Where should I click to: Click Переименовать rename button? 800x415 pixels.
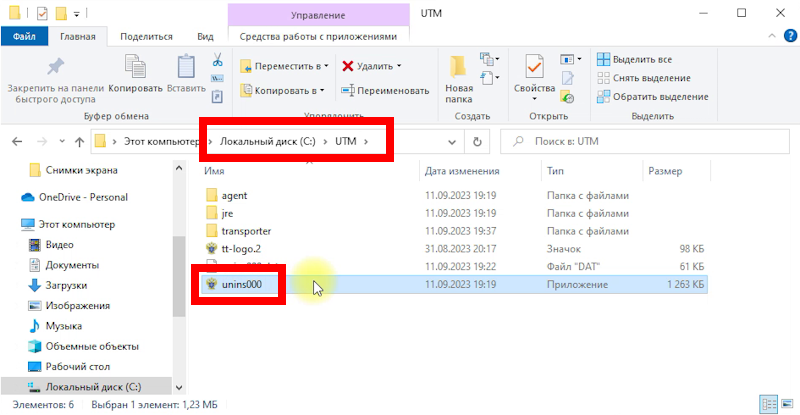384,90
